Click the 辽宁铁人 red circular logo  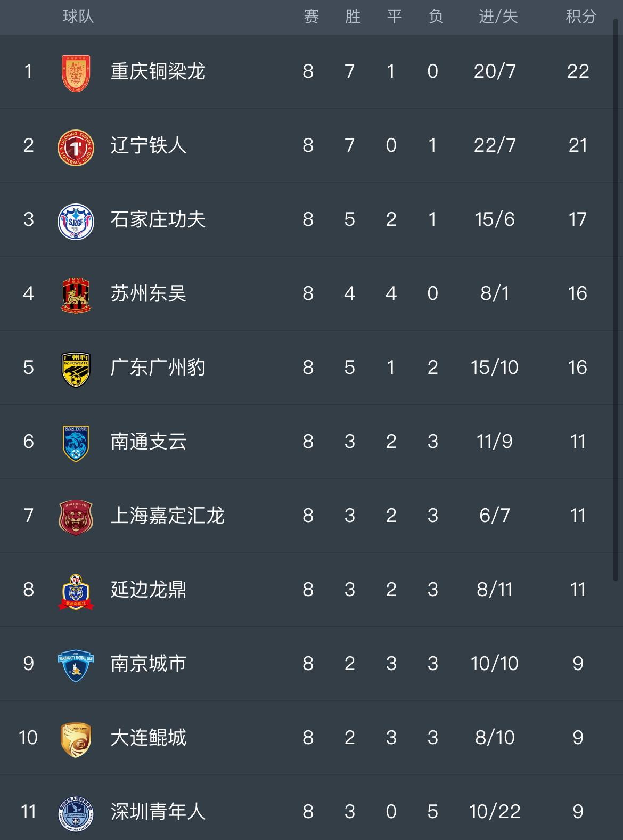click(x=76, y=145)
